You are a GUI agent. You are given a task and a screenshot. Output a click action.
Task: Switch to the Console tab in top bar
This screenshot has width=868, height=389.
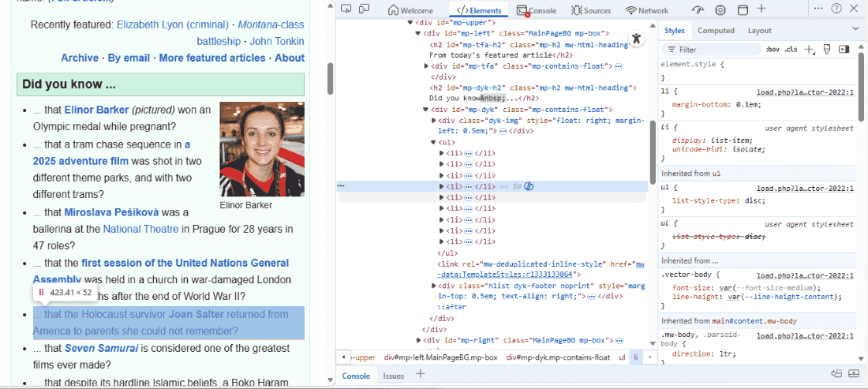[x=537, y=10]
